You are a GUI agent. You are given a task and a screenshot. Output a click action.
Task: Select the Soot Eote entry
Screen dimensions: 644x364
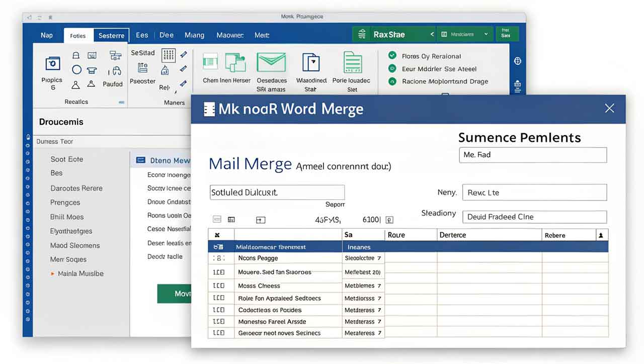[x=67, y=159]
